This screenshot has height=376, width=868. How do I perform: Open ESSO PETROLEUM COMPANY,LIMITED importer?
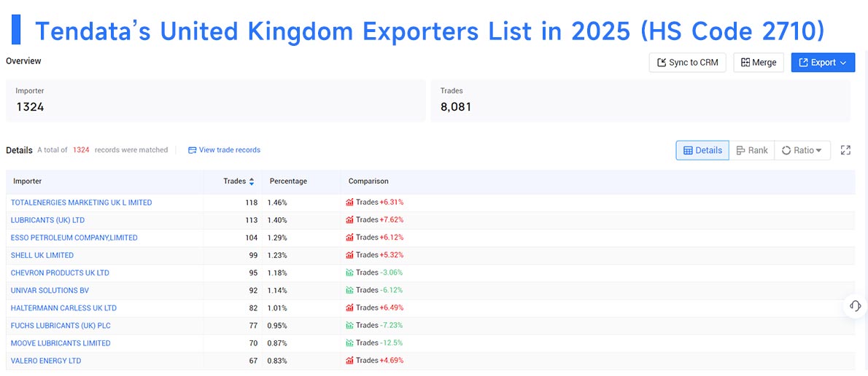74,238
